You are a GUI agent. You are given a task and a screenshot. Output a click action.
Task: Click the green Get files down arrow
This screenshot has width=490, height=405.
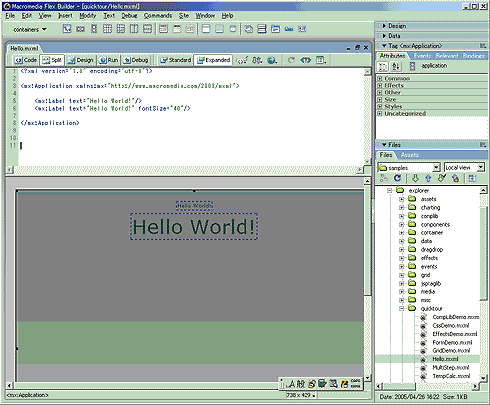point(415,178)
